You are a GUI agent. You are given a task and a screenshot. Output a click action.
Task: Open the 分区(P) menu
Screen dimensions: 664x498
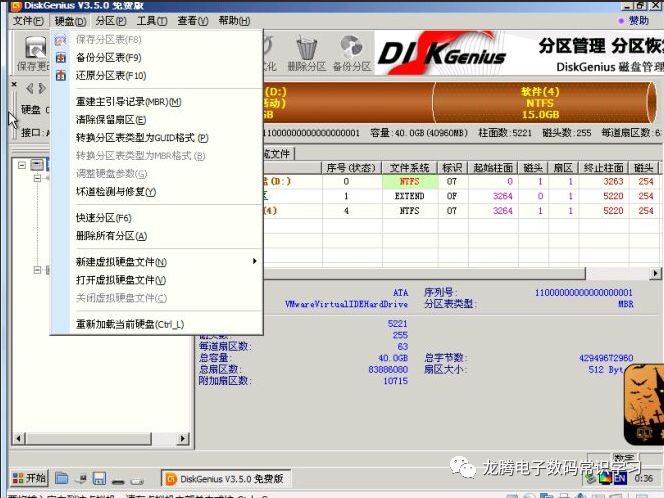tap(111, 20)
